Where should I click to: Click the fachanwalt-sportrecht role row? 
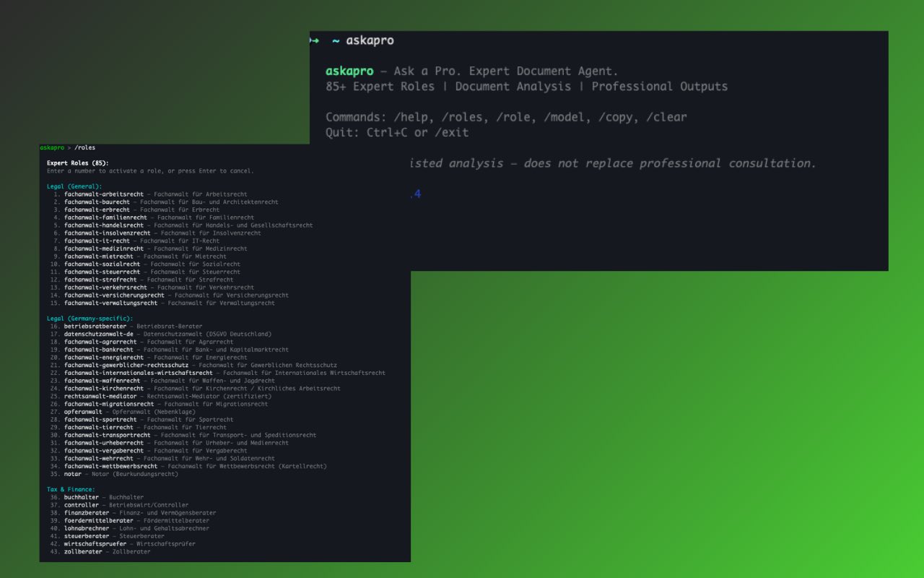(x=142, y=420)
